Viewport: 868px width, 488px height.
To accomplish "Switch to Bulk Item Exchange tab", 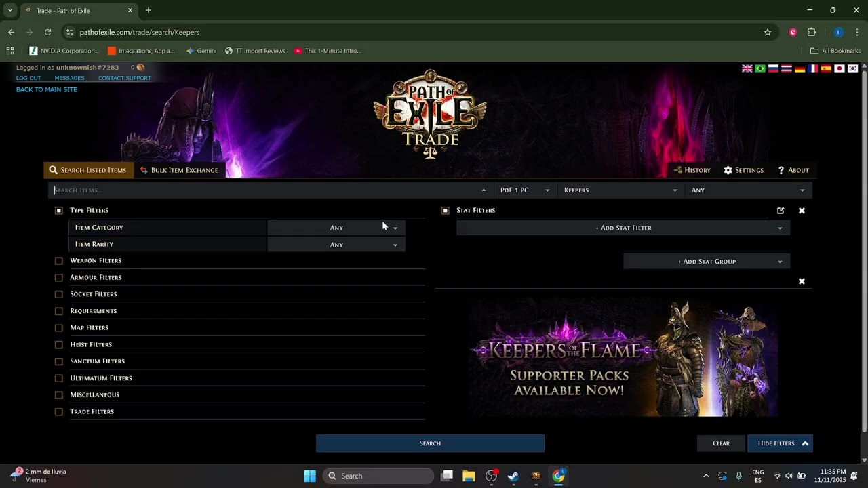I will coord(180,170).
